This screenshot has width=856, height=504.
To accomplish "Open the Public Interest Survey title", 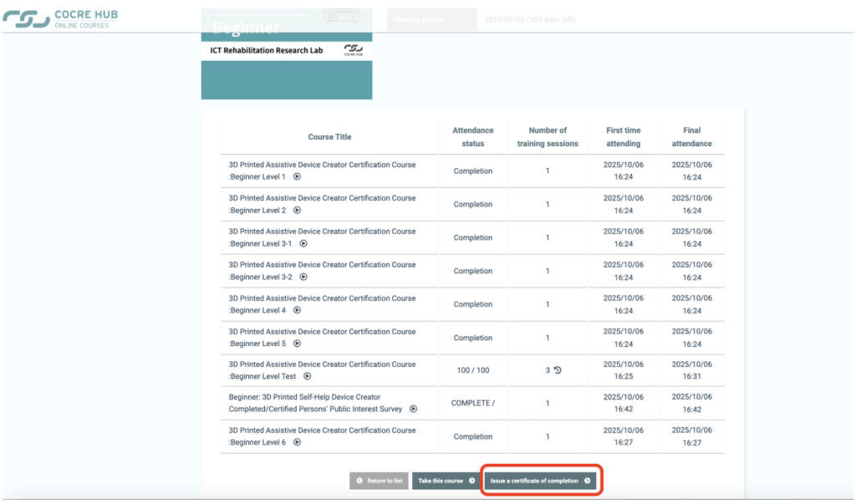I will (x=316, y=403).
